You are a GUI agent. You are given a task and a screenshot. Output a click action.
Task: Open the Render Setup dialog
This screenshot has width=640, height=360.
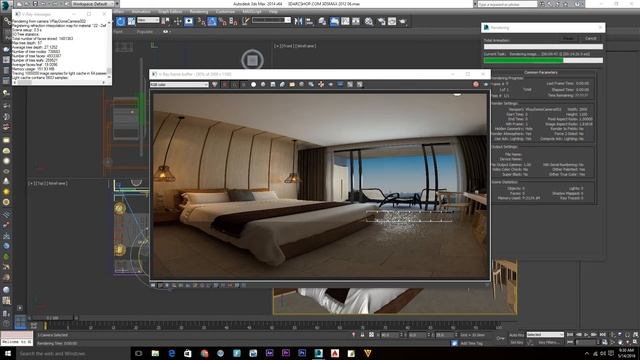pyautogui.click(x=381, y=21)
